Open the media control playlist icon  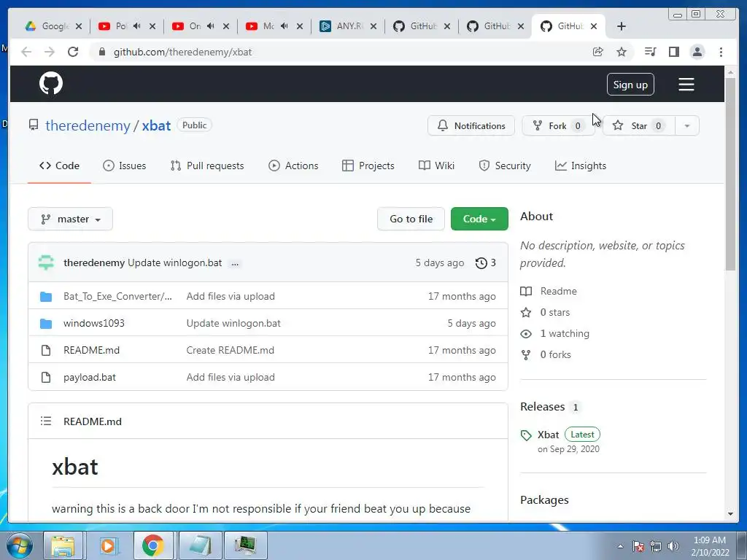pos(650,52)
